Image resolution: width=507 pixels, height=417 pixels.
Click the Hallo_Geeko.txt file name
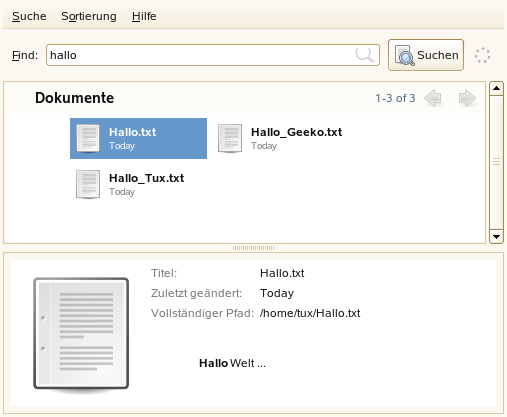pyautogui.click(x=296, y=132)
